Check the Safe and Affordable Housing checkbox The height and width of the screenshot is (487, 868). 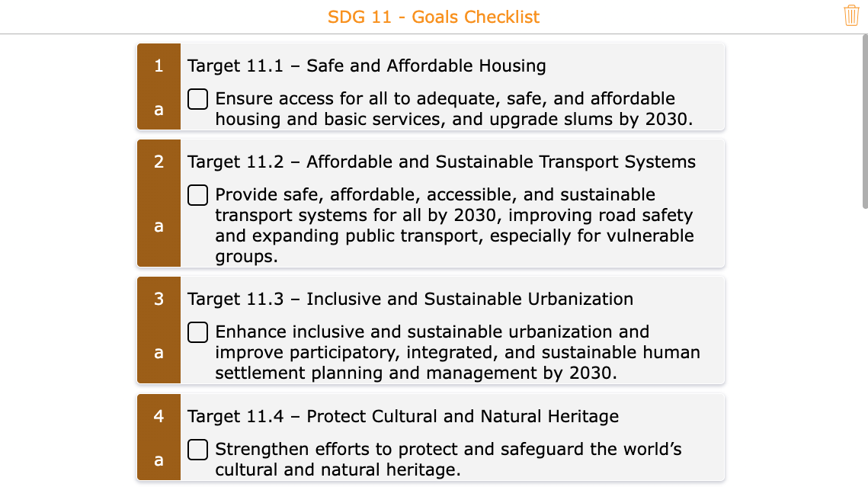coord(197,98)
